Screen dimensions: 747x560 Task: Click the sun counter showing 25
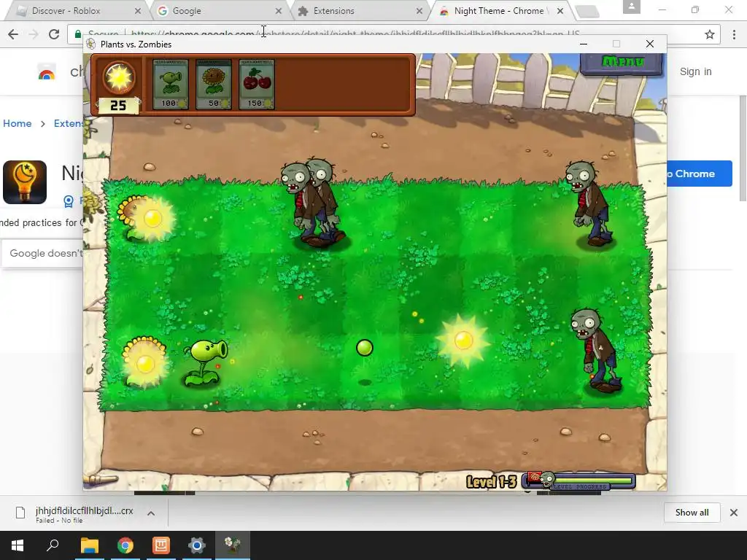118,105
